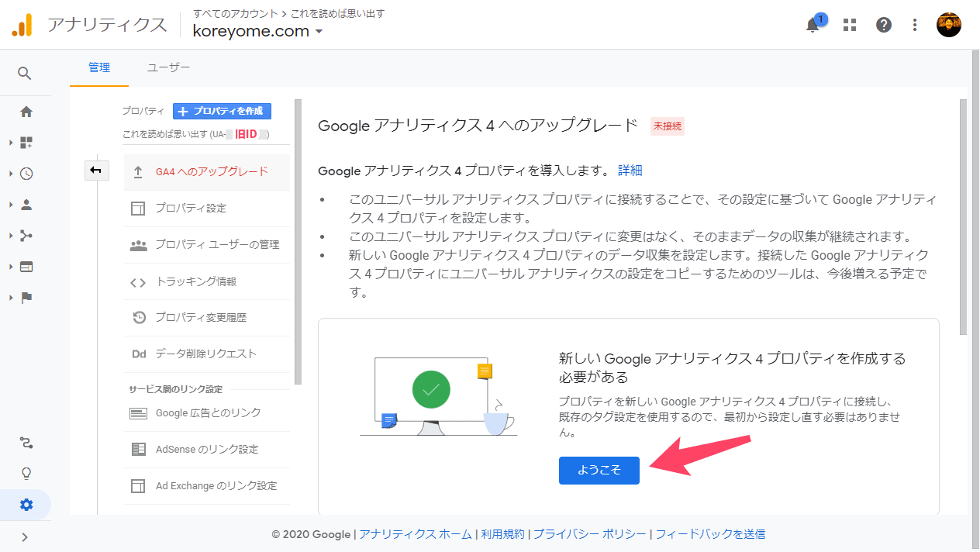
Task: Open Attribution path icon in sidebar
Action: tap(26, 443)
